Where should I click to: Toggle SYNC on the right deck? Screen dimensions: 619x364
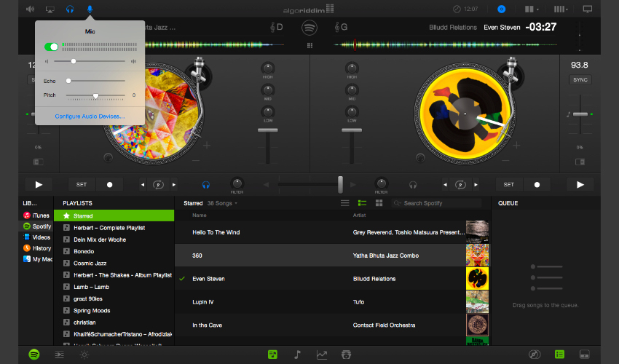tap(580, 80)
